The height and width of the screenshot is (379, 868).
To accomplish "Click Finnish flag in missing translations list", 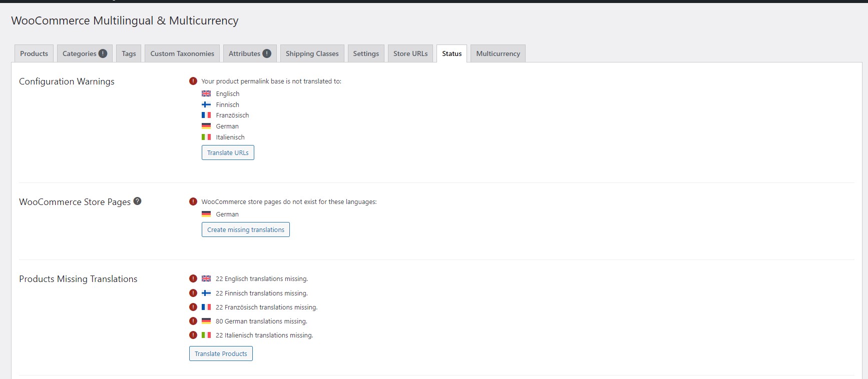I will (x=206, y=293).
